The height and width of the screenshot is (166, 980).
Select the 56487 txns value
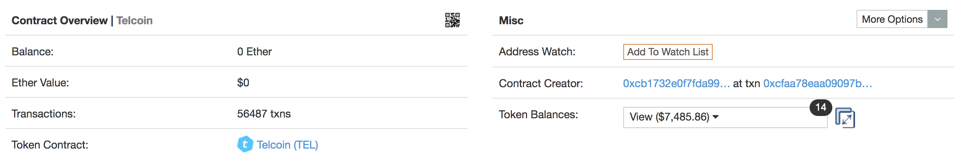[264, 113]
